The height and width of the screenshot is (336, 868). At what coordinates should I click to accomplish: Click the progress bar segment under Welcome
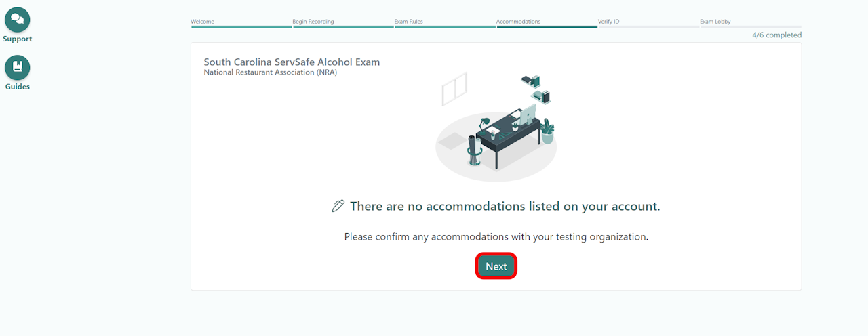coord(241,27)
